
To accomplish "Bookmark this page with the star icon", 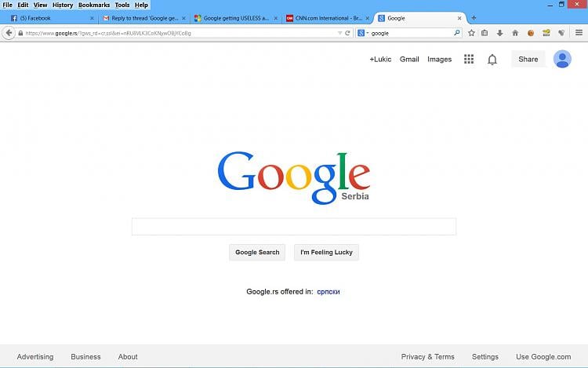I will (x=471, y=33).
